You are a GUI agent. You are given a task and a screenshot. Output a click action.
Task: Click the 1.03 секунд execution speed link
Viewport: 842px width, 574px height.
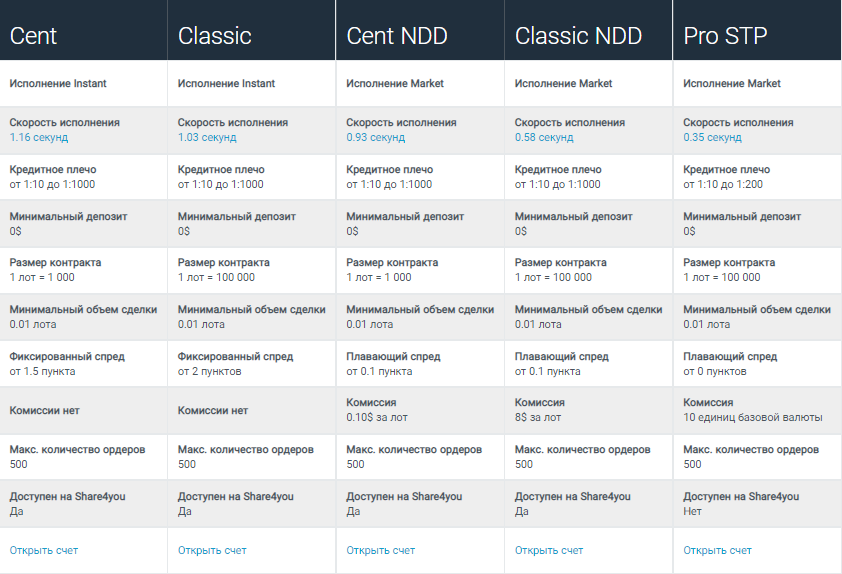pos(207,137)
